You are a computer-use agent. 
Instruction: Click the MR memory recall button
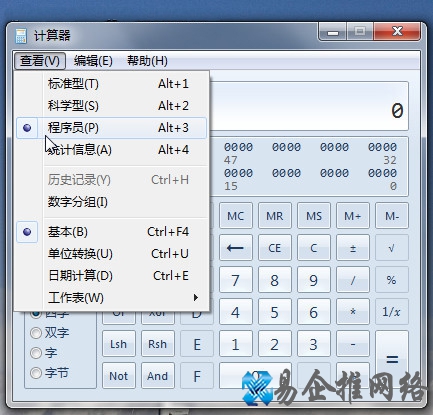tap(275, 216)
